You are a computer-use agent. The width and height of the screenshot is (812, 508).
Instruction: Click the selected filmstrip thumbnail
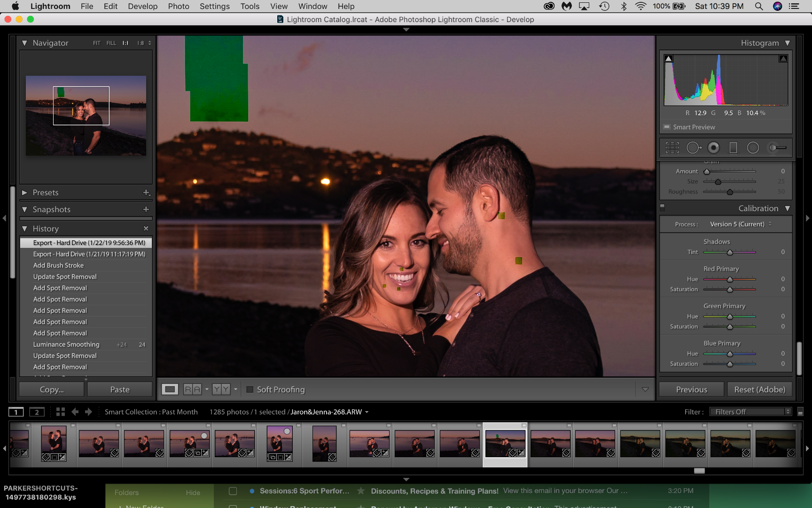tap(505, 444)
